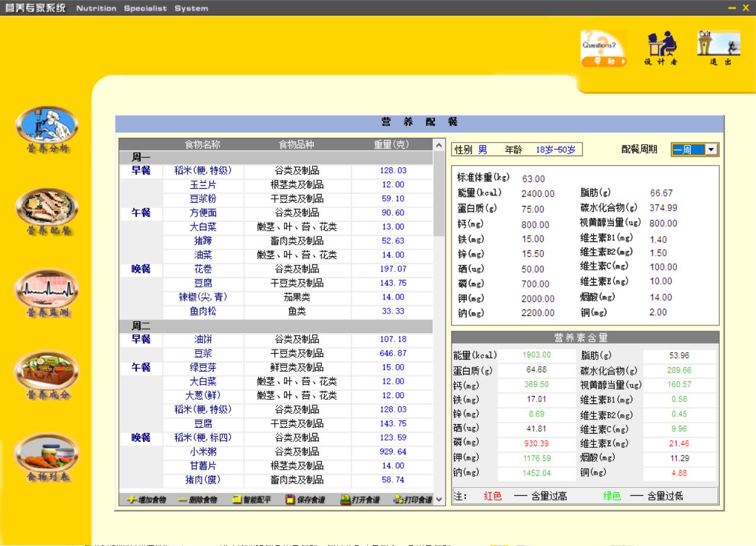This screenshot has height=546, width=756.
Task: Click weight value 929.64
Action: [x=393, y=452]
